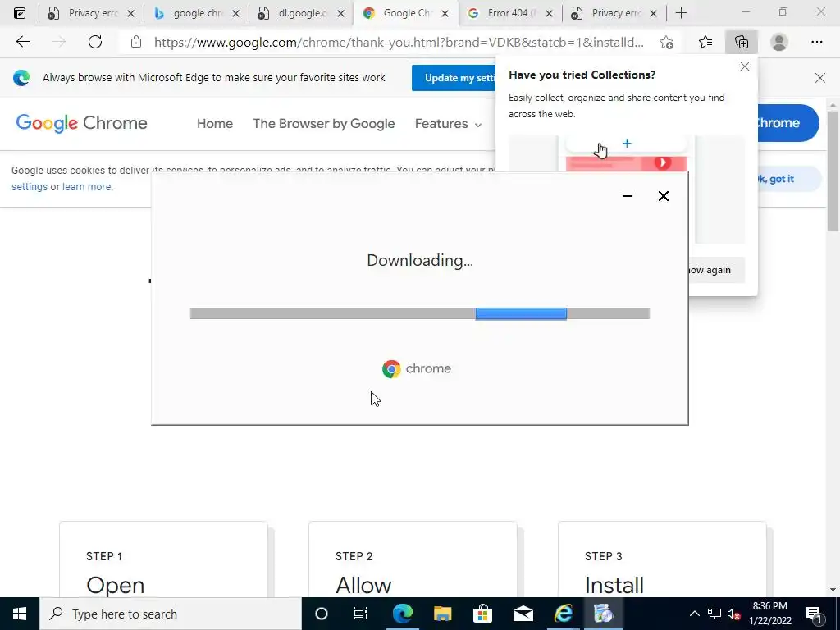The height and width of the screenshot is (630, 840).
Task: Click the Don't show again button
Action: [x=717, y=270]
